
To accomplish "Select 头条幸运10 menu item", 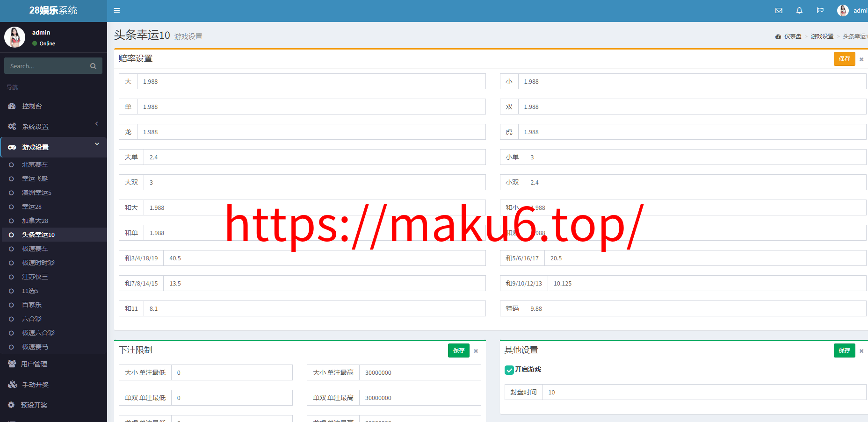I will 38,235.
